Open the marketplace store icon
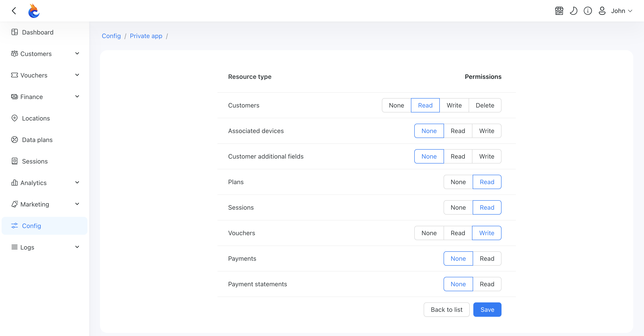 [559, 11]
